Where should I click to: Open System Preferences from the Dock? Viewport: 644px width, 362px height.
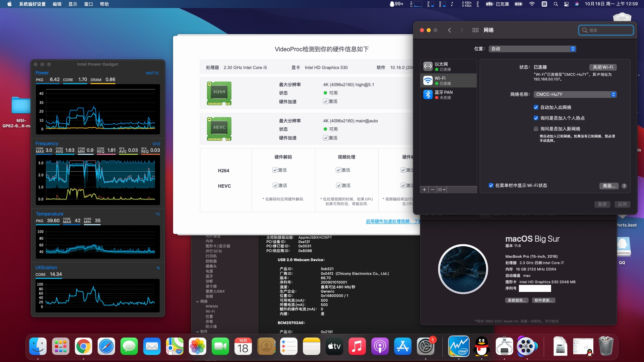[426, 347]
